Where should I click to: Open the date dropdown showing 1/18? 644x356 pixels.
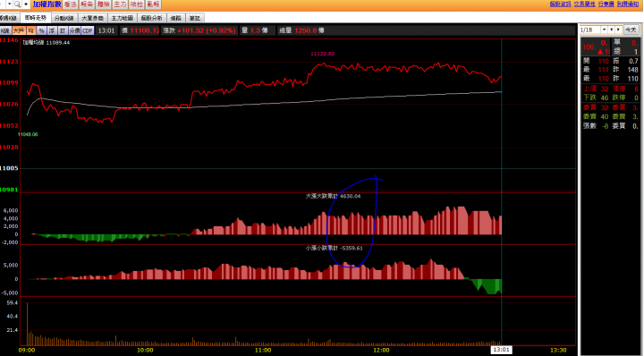tap(604, 30)
